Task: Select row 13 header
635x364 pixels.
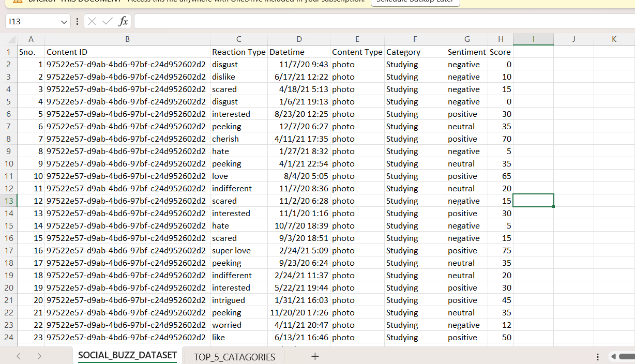Action: pyautogui.click(x=9, y=201)
